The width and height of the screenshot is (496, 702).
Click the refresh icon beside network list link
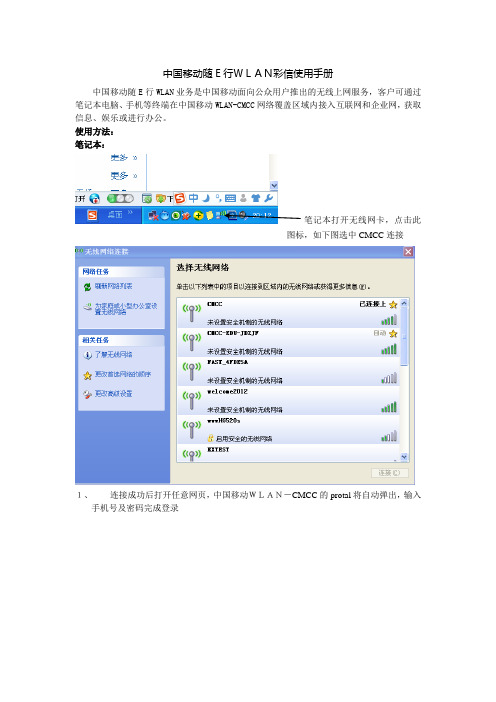pyautogui.click(x=87, y=287)
